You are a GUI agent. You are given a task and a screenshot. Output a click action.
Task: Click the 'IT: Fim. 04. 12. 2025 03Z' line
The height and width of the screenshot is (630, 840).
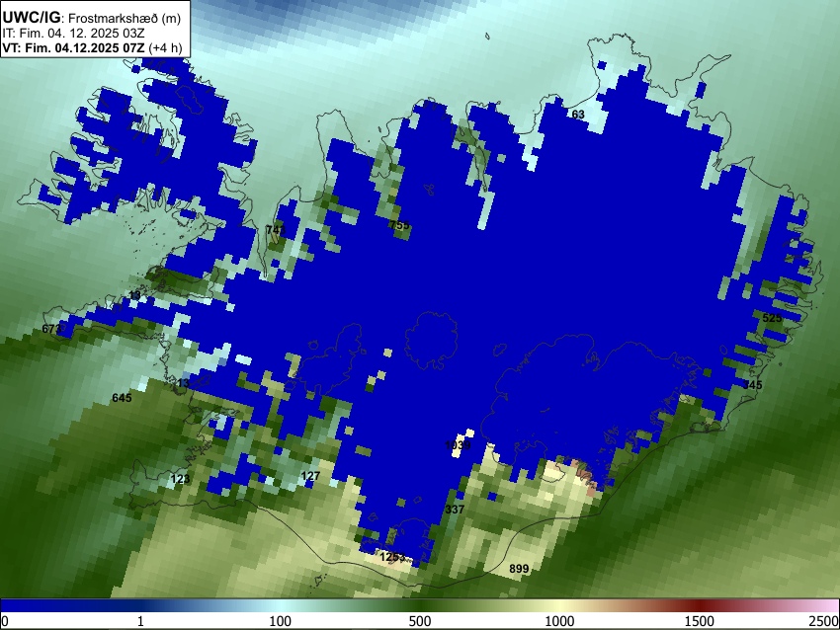click(x=73, y=34)
